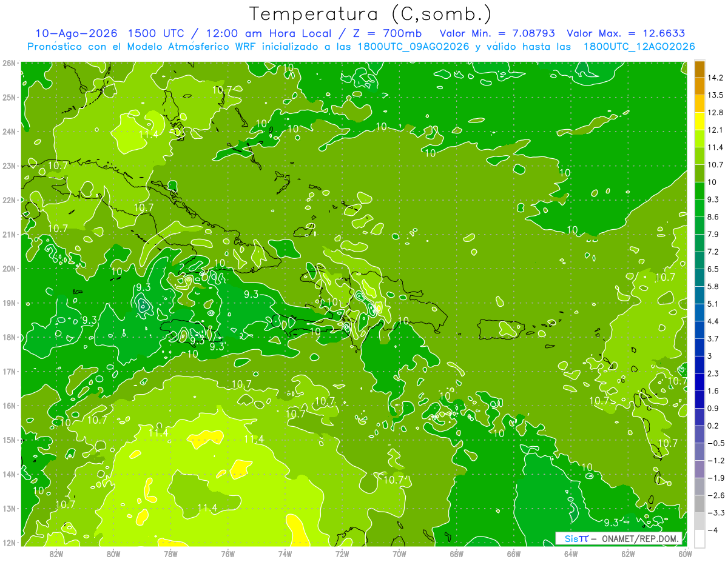Pick the purple colorbar band between -1.2 and -0.5
Image resolution: width=728 pixels, height=562 pixels.
(699, 451)
